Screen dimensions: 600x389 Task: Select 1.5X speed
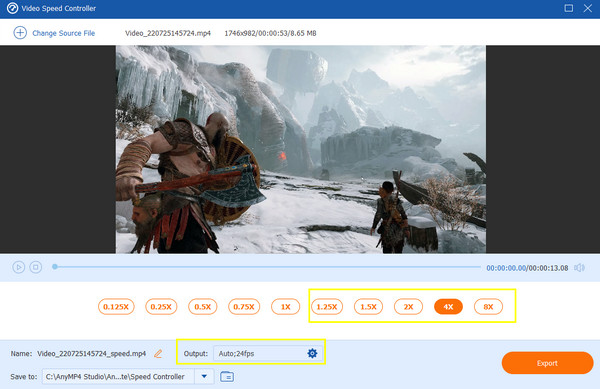pyautogui.click(x=368, y=307)
